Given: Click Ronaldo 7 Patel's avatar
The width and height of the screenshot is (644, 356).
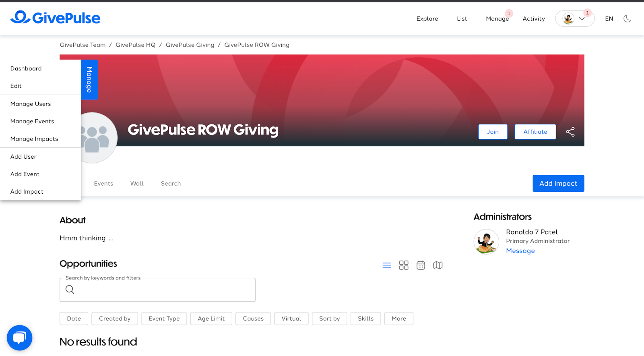Looking at the screenshot, I should coord(486,242).
